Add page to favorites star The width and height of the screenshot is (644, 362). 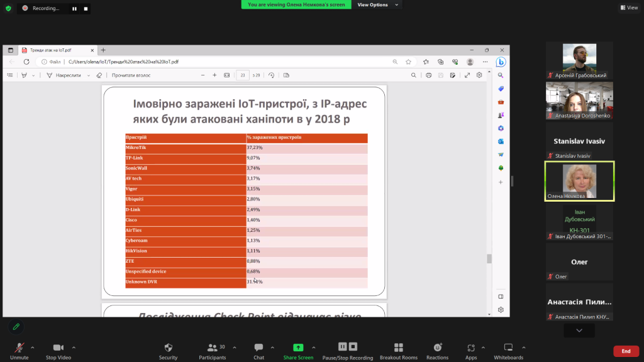pyautogui.click(x=408, y=62)
